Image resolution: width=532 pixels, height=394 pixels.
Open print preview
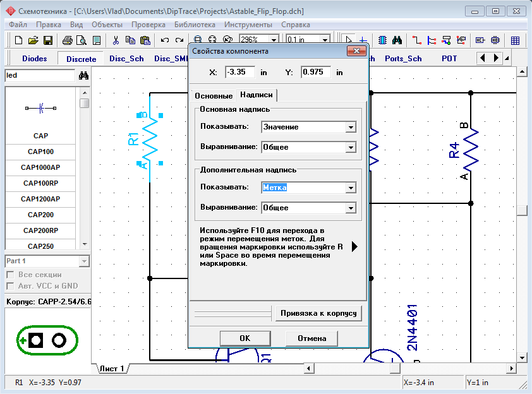pos(82,40)
